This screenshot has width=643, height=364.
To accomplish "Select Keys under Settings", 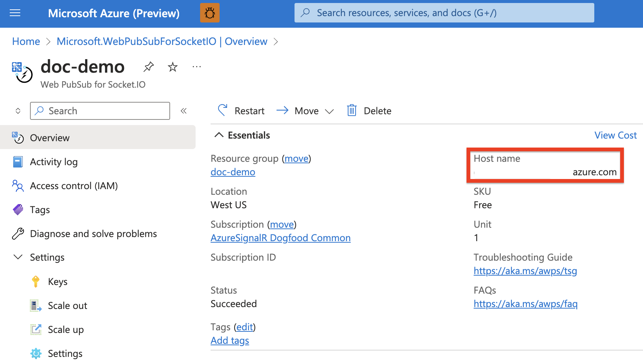I will point(57,282).
